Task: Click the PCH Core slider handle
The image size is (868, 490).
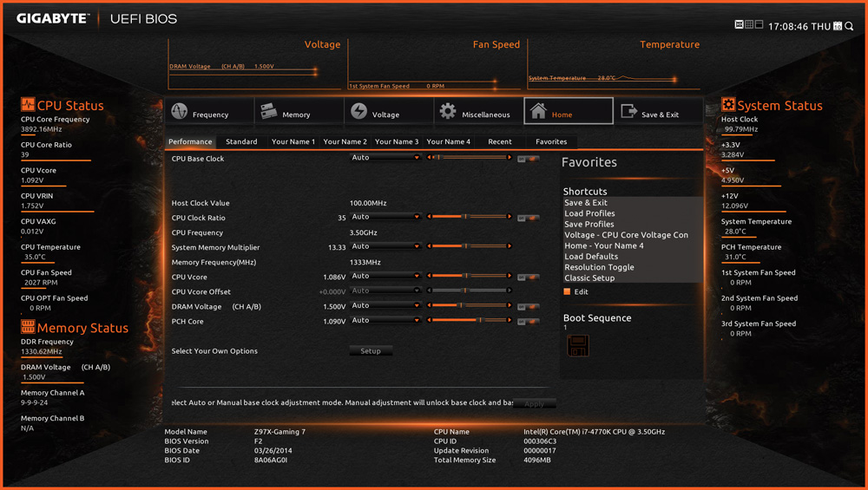Action: coord(480,320)
